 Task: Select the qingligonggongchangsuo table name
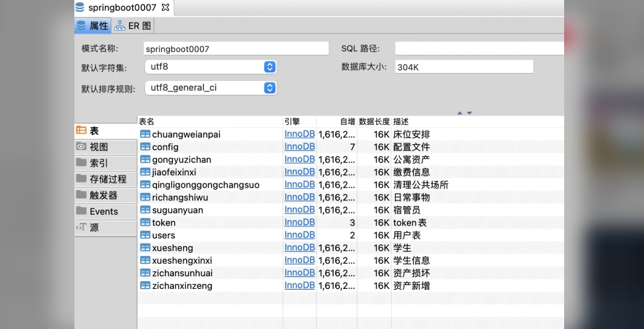point(206,185)
